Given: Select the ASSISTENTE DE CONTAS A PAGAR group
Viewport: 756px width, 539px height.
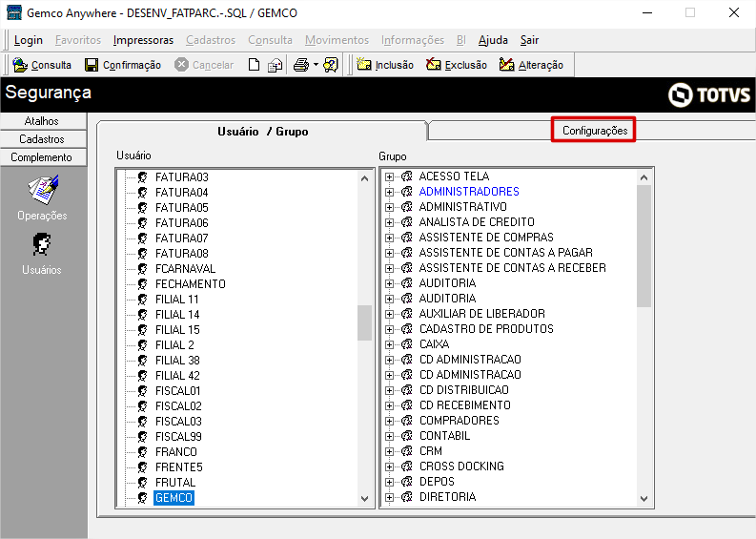Looking at the screenshot, I should pyautogui.click(x=506, y=253).
